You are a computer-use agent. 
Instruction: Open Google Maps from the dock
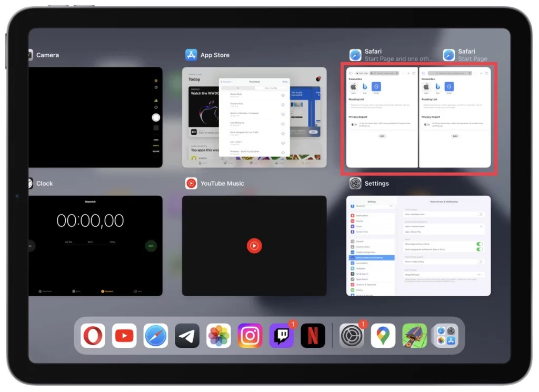tap(383, 335)
